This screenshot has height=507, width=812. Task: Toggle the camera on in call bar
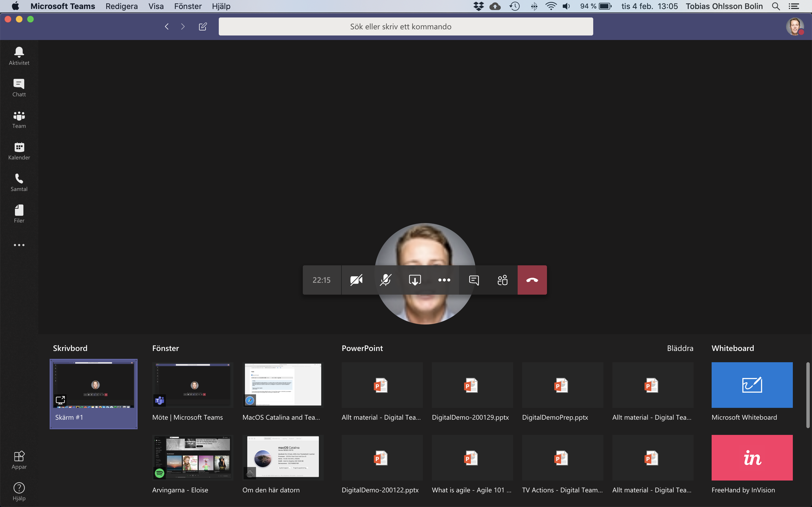coord(356,280)
